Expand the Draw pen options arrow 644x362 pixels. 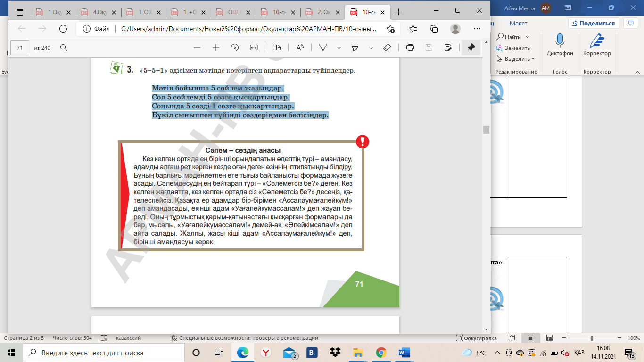click(339, 48)
